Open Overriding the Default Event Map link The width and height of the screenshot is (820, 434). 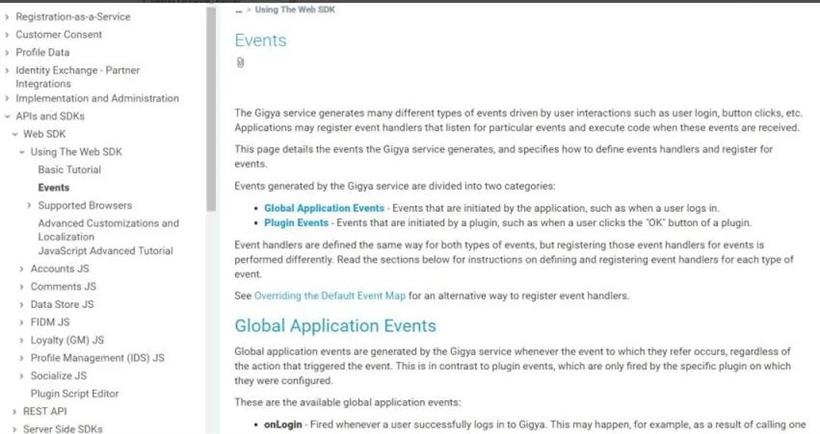[330, 295]
